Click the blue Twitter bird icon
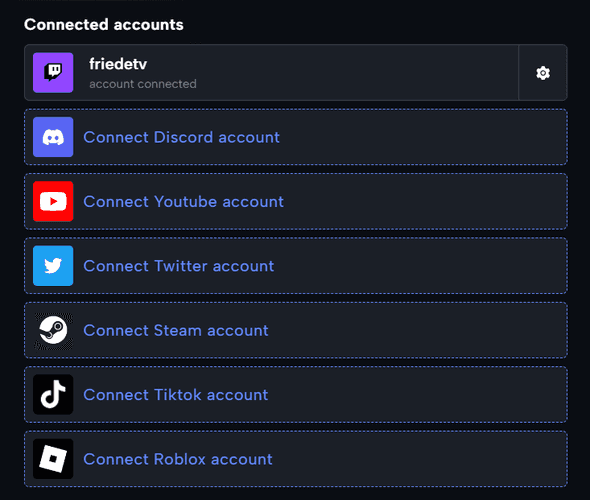The height and width of the screenshot is (500, 590). click(53, 266)
